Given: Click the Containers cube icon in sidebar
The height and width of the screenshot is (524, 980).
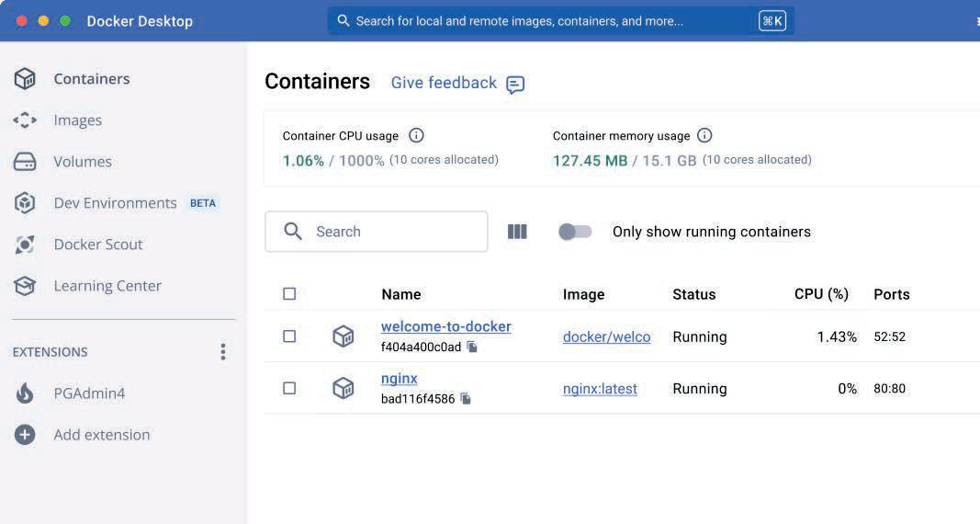Looking at the screenshot, I should click(x=25, y=79).
